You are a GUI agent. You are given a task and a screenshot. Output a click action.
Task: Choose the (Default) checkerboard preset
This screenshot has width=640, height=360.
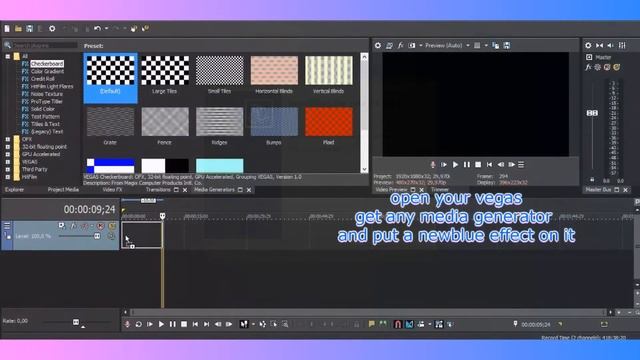pyautogui.click(x=110, y=78)
